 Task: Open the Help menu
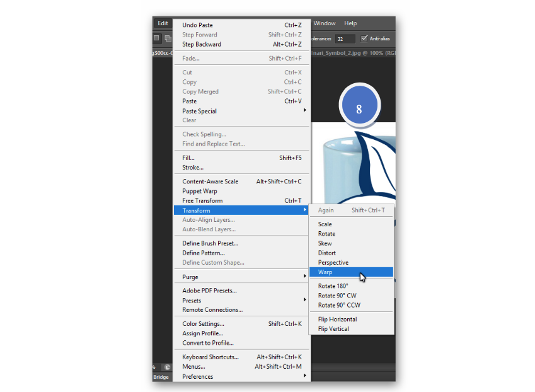350,23
